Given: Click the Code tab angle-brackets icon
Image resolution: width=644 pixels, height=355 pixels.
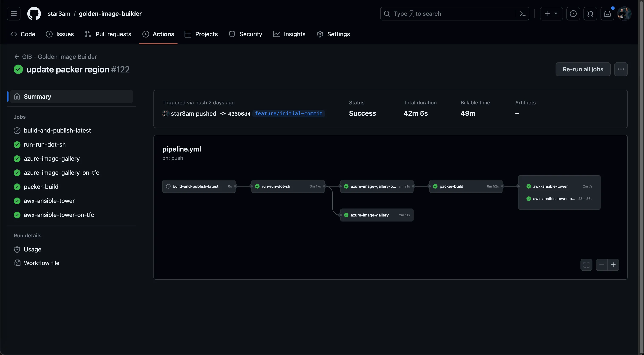Looking at the screenshot, I should [x=13, y=34].
